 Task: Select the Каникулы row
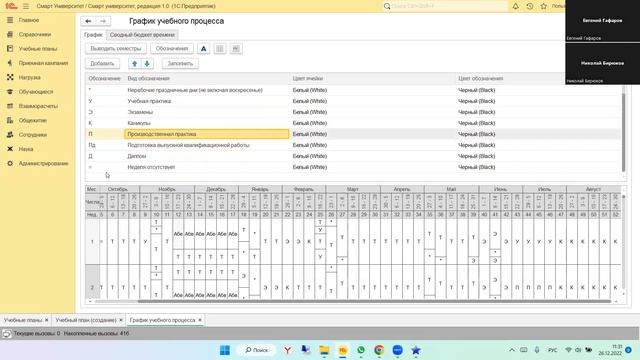coord(353,123)
